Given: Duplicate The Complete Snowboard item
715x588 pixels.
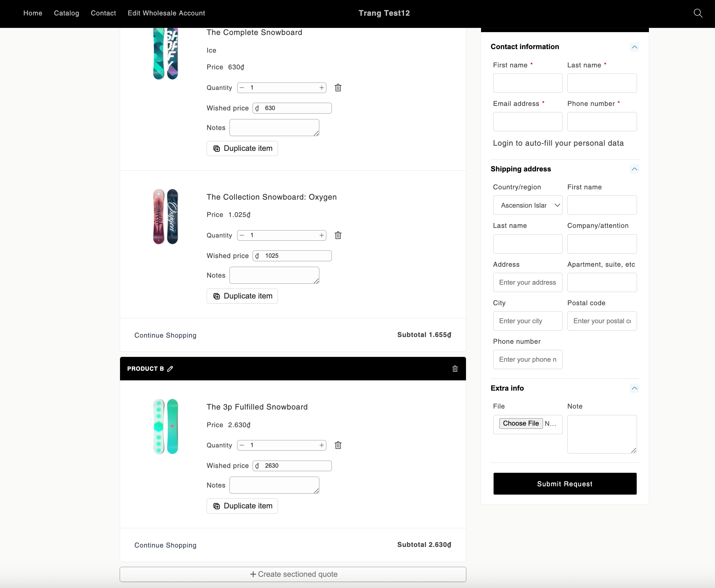Looking at the screenshot, I should [x=242, y=148].
